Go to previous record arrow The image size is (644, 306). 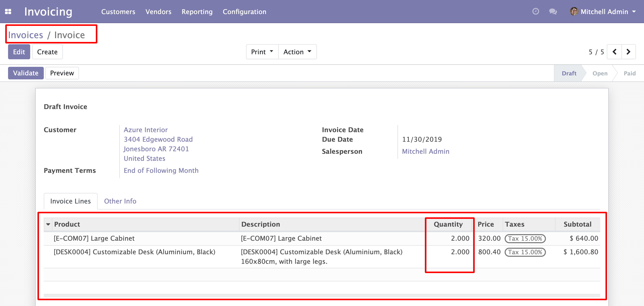tap(614, 52)
